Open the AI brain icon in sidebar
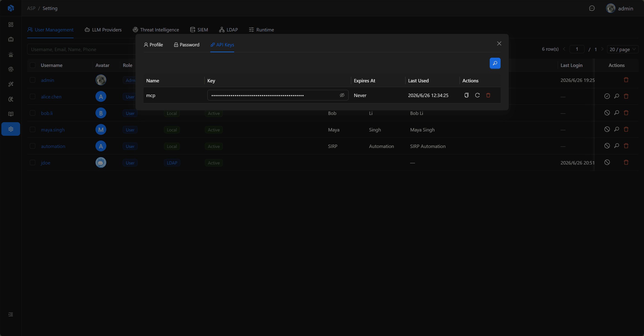The height and width of the screenshot is (336, 644). point(11,99)
